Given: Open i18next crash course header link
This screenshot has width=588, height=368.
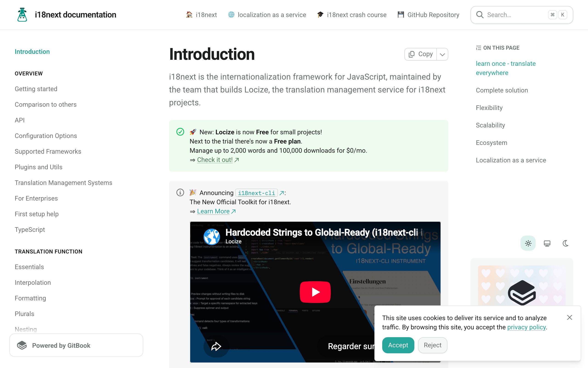Looking at the screenshot, I should 352,15.
